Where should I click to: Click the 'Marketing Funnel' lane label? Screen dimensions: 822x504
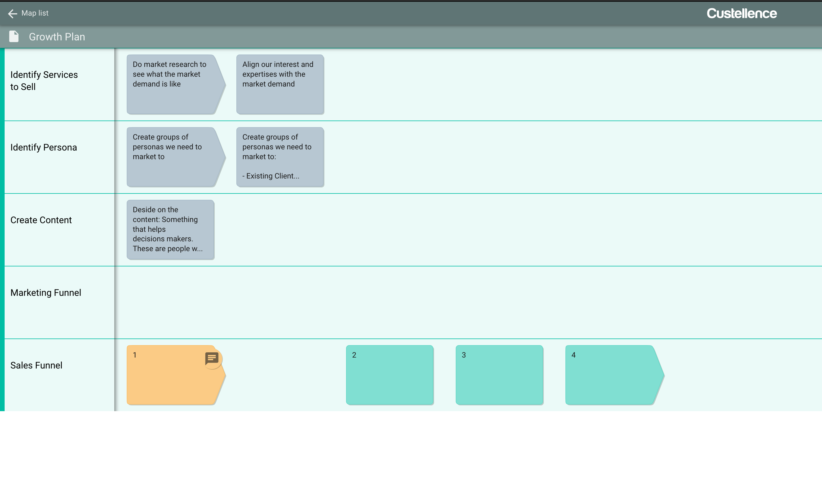46,293
